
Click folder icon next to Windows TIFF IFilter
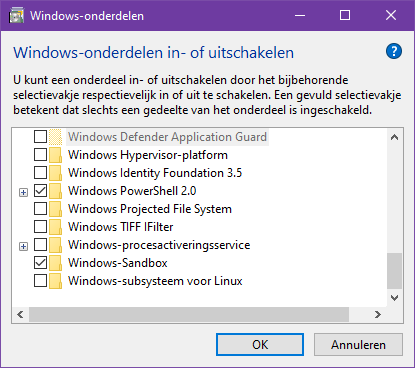pyautogui.click(x=55, y=227)
